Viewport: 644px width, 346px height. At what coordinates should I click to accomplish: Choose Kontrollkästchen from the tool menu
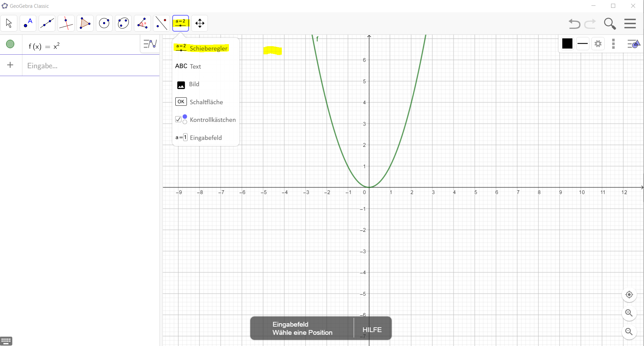click(x=206, y=120)
